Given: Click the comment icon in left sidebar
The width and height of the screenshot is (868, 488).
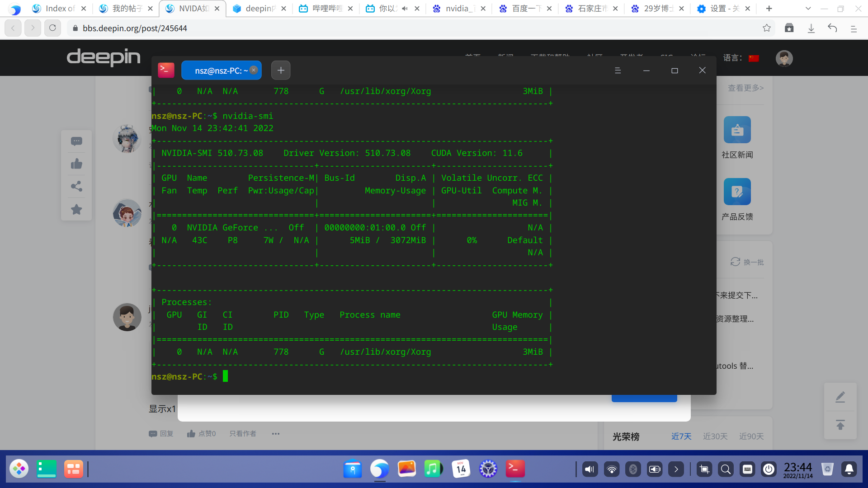Looking at the screenshot, I should 76,141.
